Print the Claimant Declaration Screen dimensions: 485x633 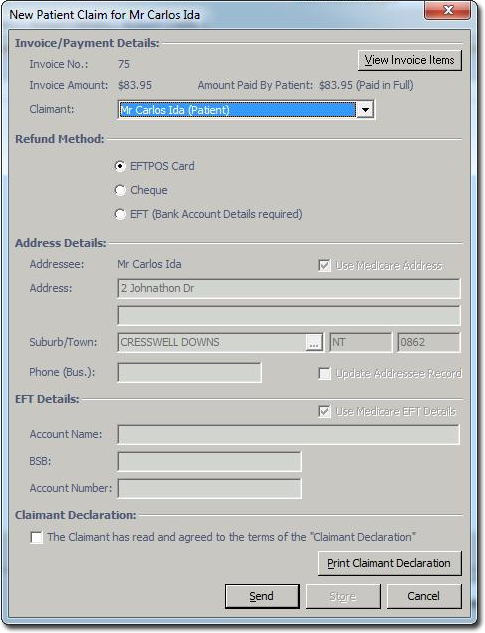(389, 563)
